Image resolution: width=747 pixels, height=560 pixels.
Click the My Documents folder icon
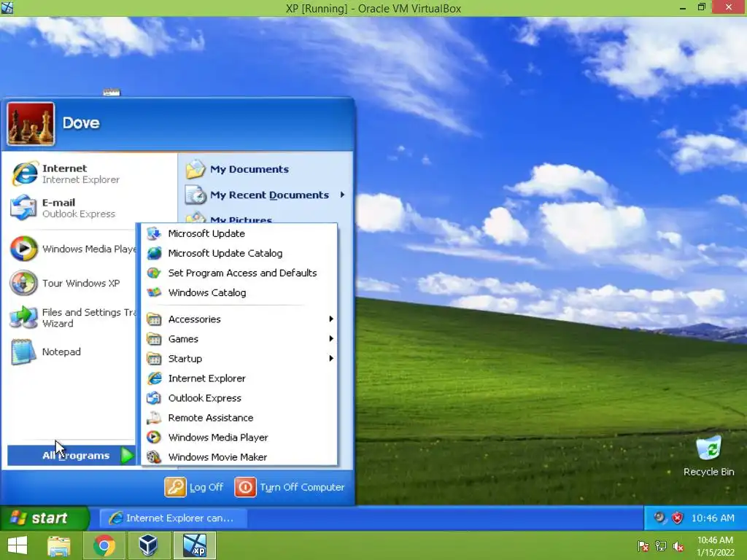click(196, 169)
